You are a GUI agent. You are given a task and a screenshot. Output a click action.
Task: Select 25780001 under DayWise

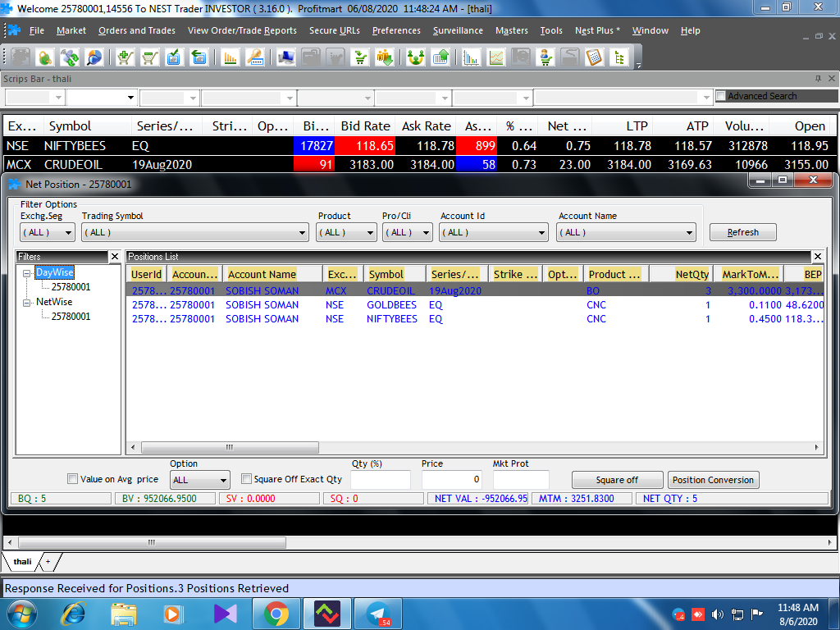click(71, 287)
